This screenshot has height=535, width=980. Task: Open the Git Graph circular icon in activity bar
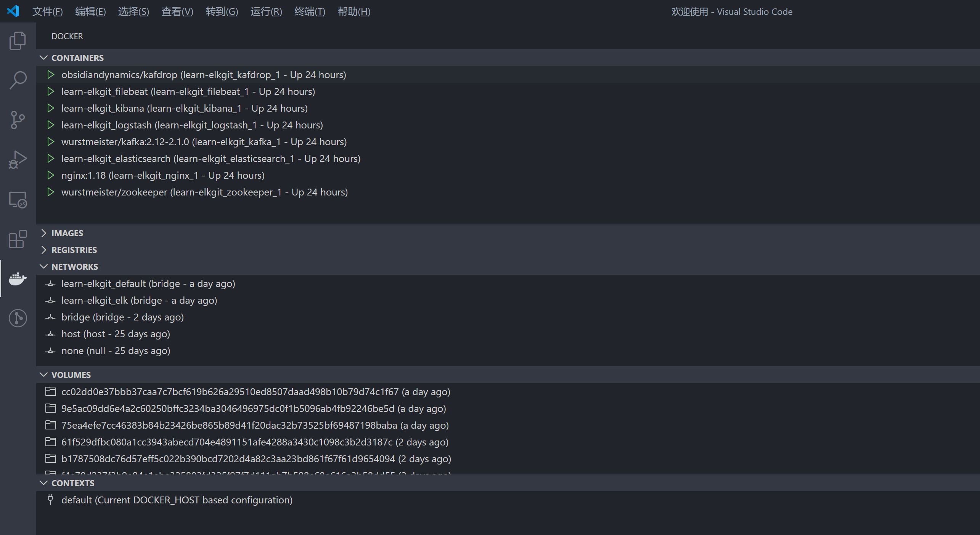(x=18, y=318)
